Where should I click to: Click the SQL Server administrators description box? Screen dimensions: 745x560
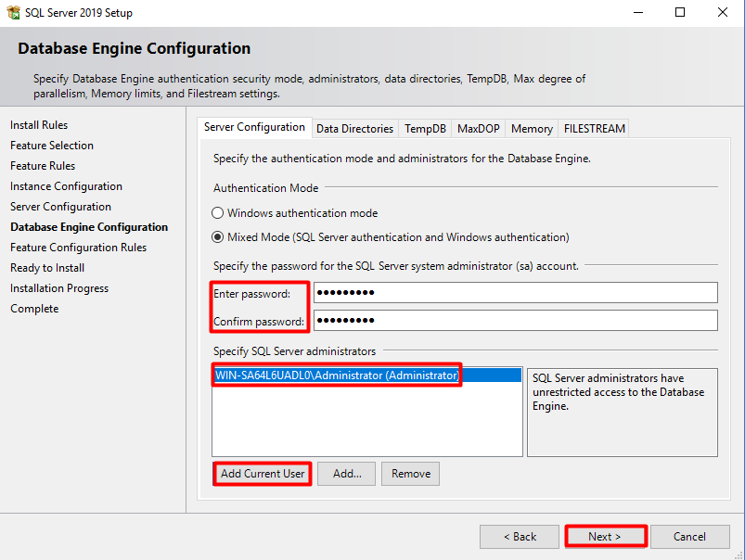623,413
